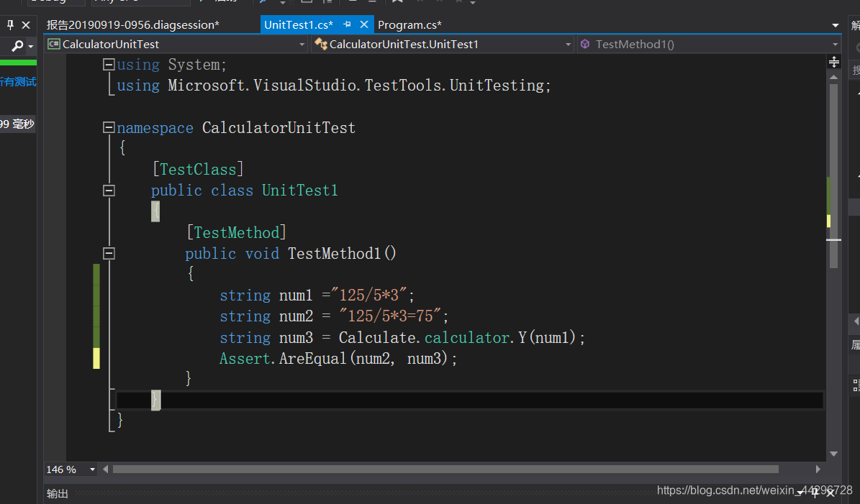860x504 pixels.
Task: Open the Program.cs tab
Action: pyautogui.click(x=409, y=24)
